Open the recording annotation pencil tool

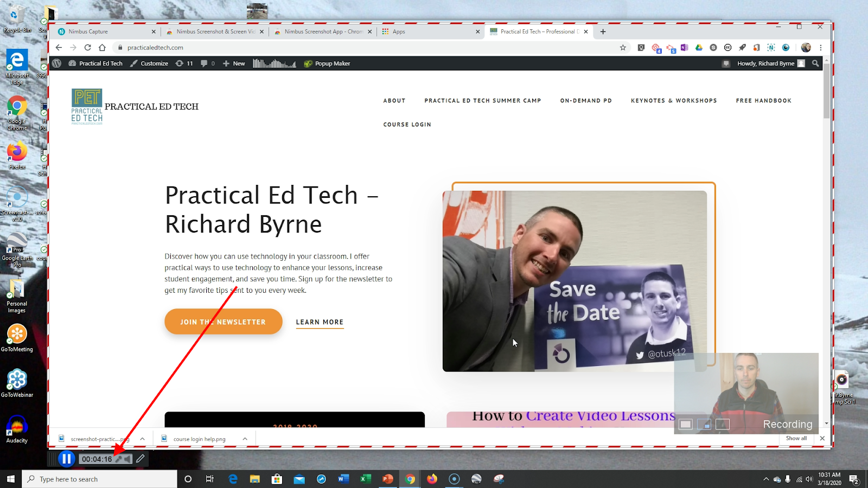pos(141,459)
